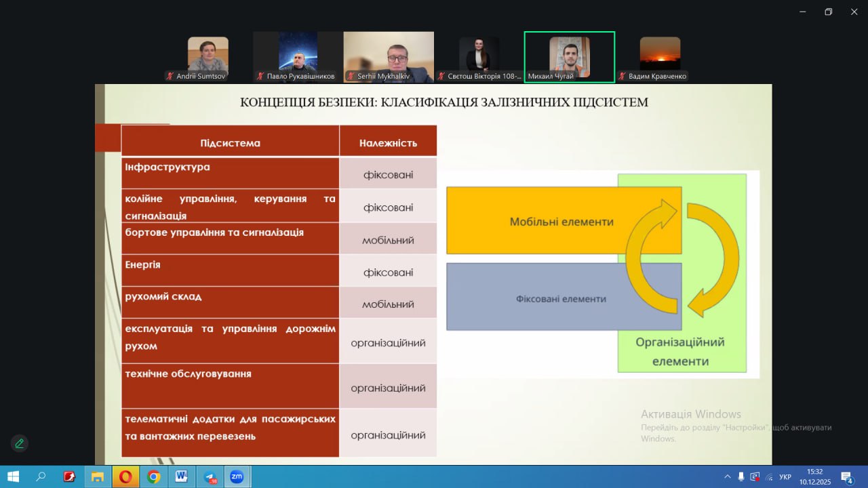Click the red pinned app icon beside search
The image size is (868, 488).
click(x=69, y=476)
